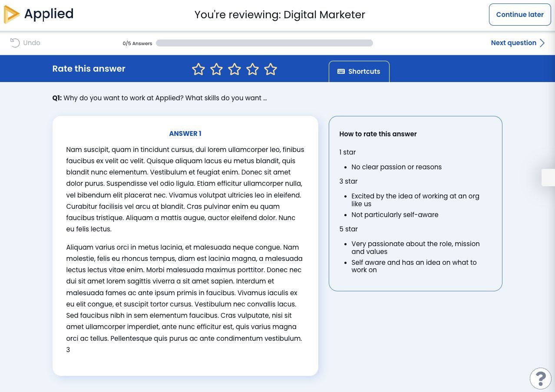Image resolution: width=555 pixels, height=392 pixels.
Task: Click the Answer 1 heading
Action: click(185, 134)
